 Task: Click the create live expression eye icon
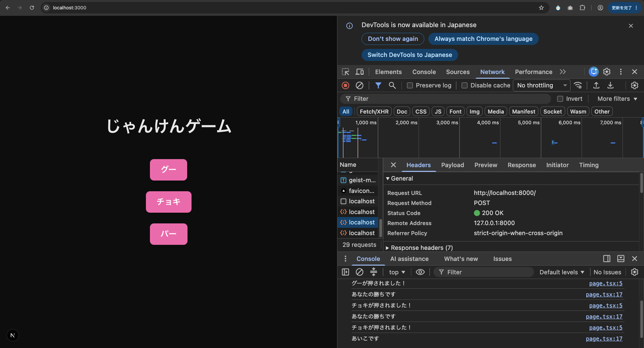[x=420, y=272]
